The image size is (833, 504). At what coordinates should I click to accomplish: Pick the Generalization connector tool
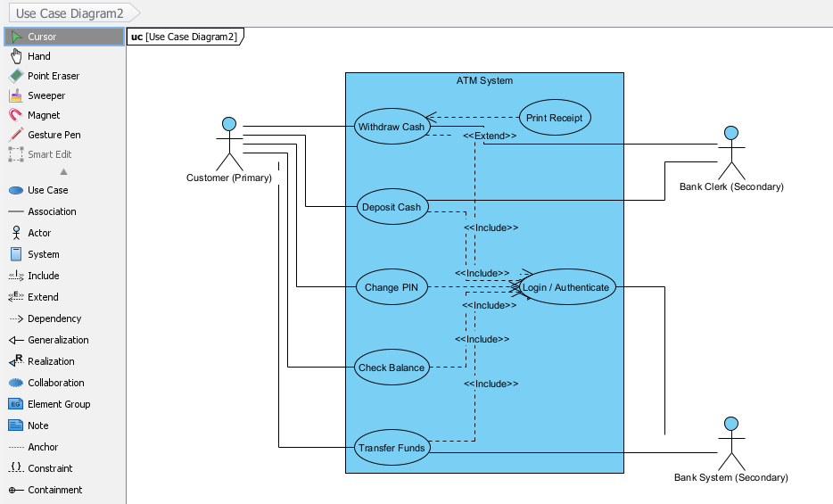click(x=64, y=340)
